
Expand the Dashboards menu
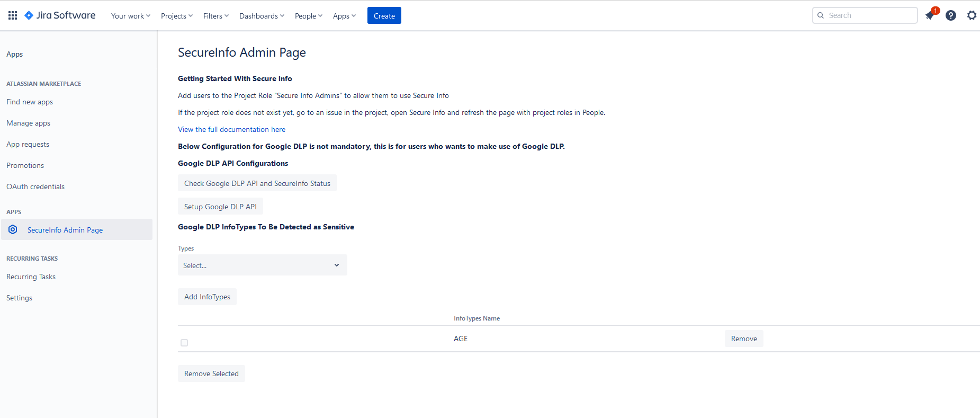262,16
